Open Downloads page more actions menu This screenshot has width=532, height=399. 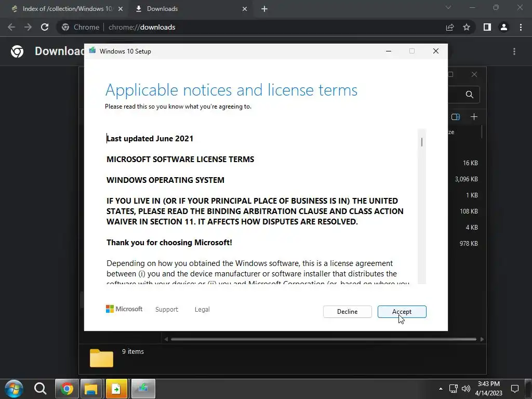514,51
